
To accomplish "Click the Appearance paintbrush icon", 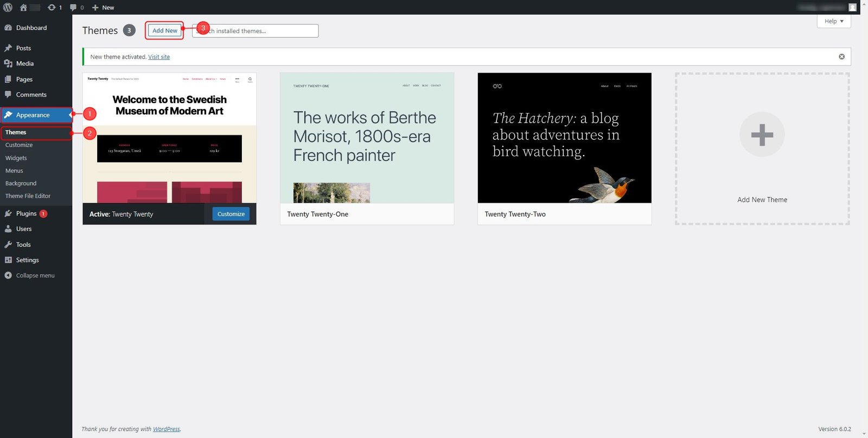I will pyautogui.click(x=8, y=115).
